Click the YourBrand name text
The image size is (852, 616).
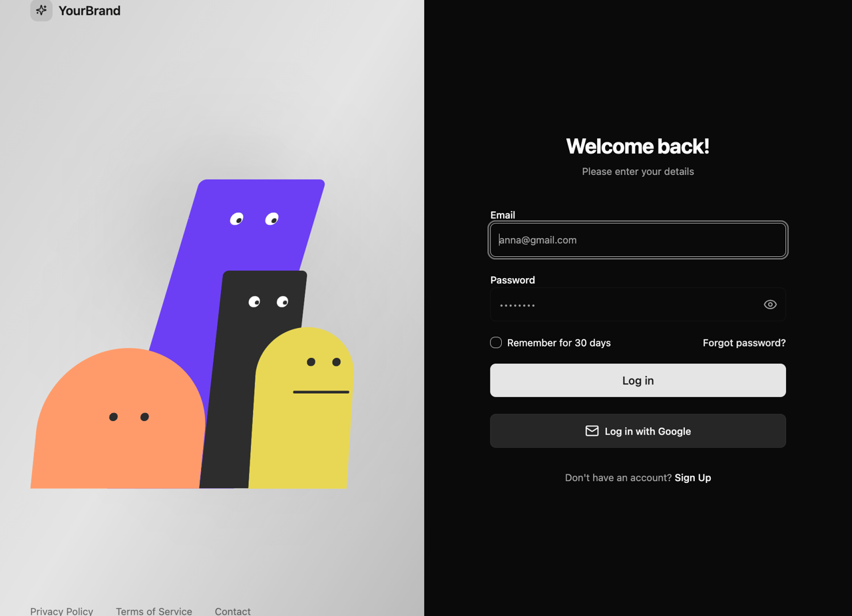[x=89, y=11]
